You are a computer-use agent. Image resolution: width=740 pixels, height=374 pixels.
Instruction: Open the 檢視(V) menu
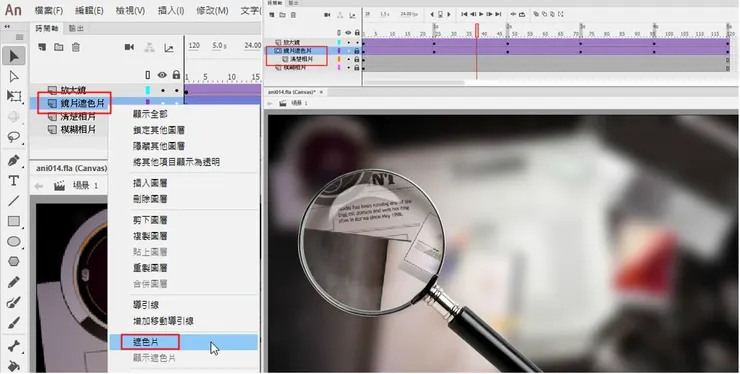point(130,10)
